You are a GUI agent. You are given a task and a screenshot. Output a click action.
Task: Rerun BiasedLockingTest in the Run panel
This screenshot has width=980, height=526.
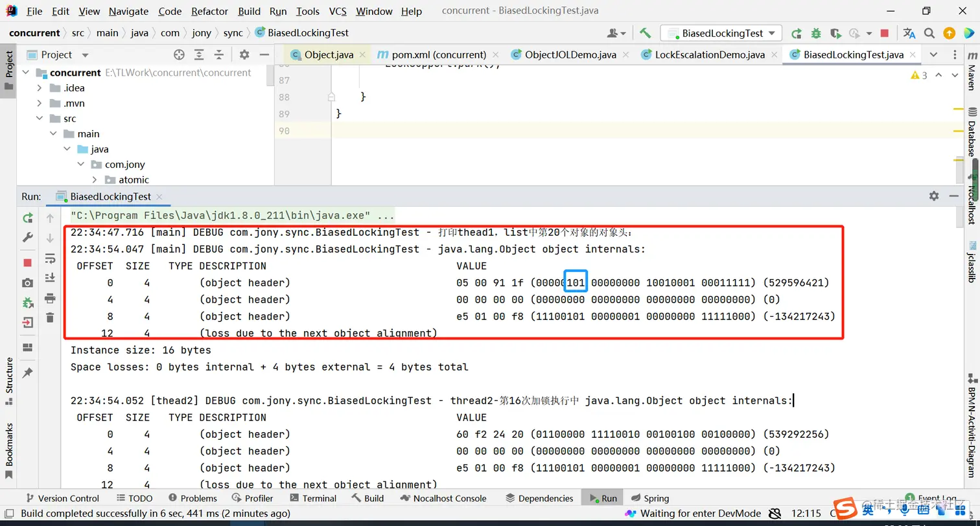click(x=27, y=218)
